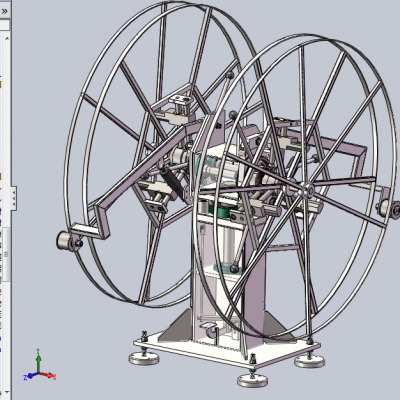Click the green Y axis of orientation triad
The height and width of the screenshot is (400, 400).
point(38,361)
